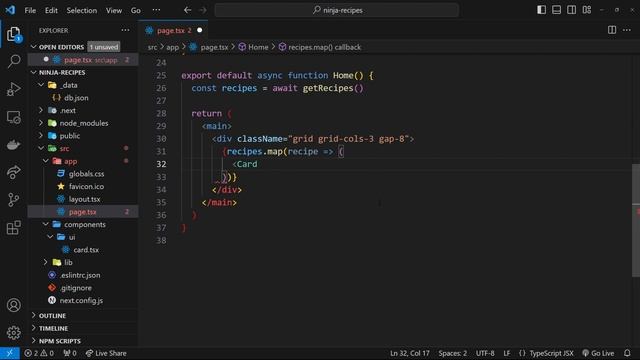
Task: Open the overflow menu after Go
Action: (x=156, y=10)
